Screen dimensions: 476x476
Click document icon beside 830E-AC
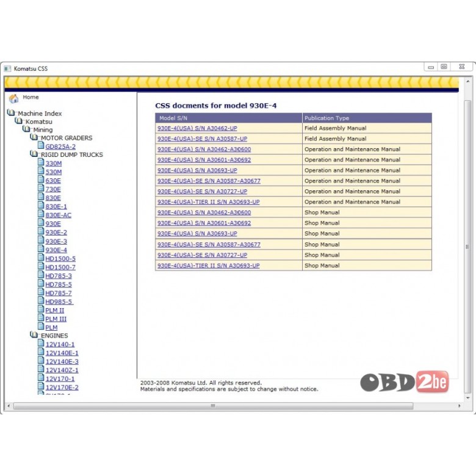pyautogui.click(x=41, y=214)
